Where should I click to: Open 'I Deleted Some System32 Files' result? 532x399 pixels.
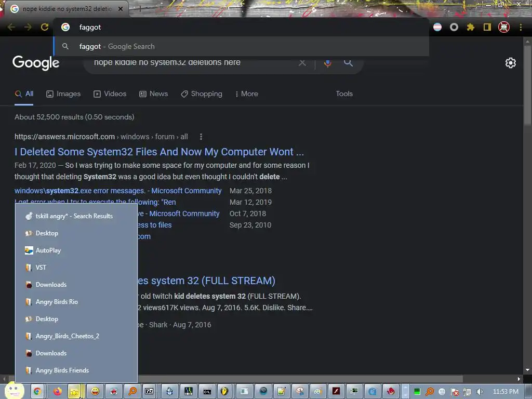[x=159, y=152]
